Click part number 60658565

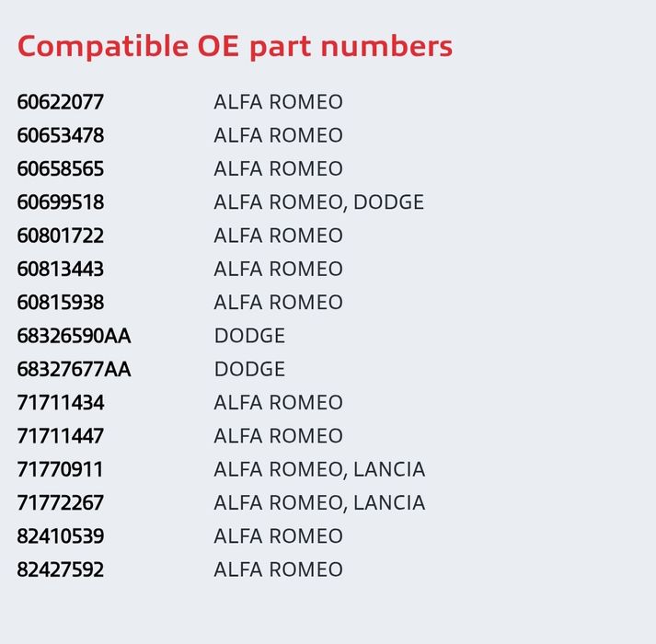coord(60,168)
